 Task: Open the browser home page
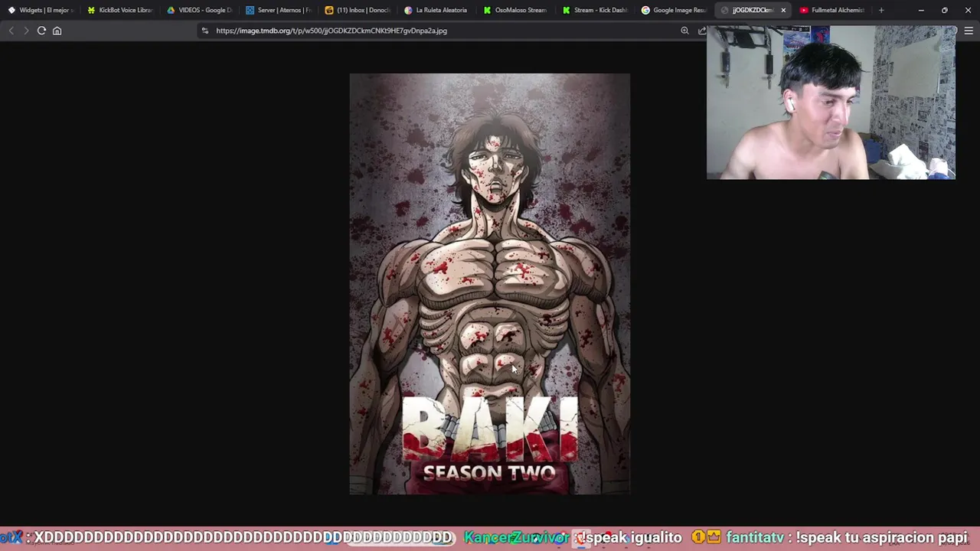tap(57, 31)
